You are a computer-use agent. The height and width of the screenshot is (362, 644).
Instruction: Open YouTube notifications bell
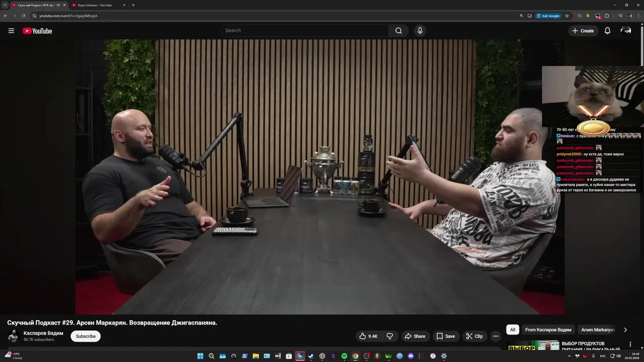point(607,31)
